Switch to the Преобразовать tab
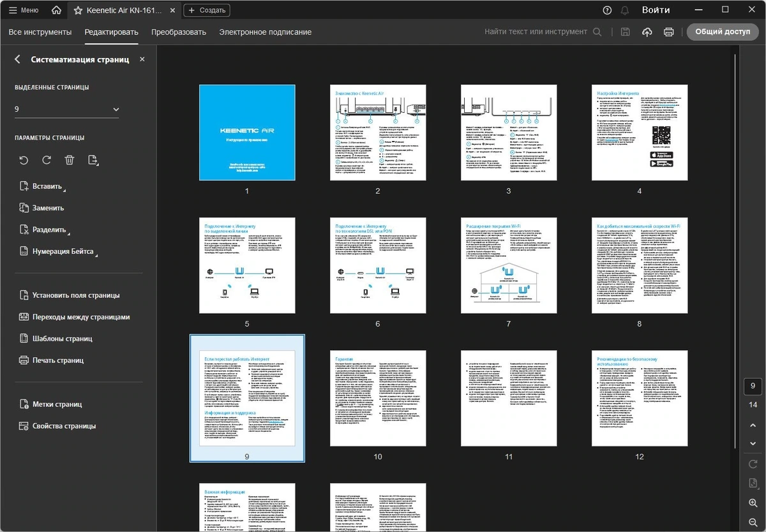Screen dimensions: 766x532 click(179, 32)
